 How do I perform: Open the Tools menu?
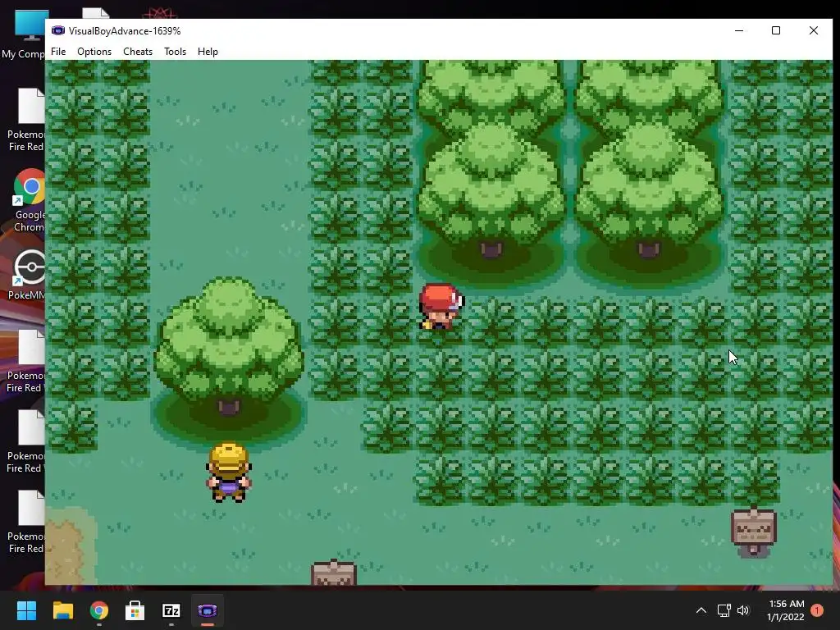[175, 52]
